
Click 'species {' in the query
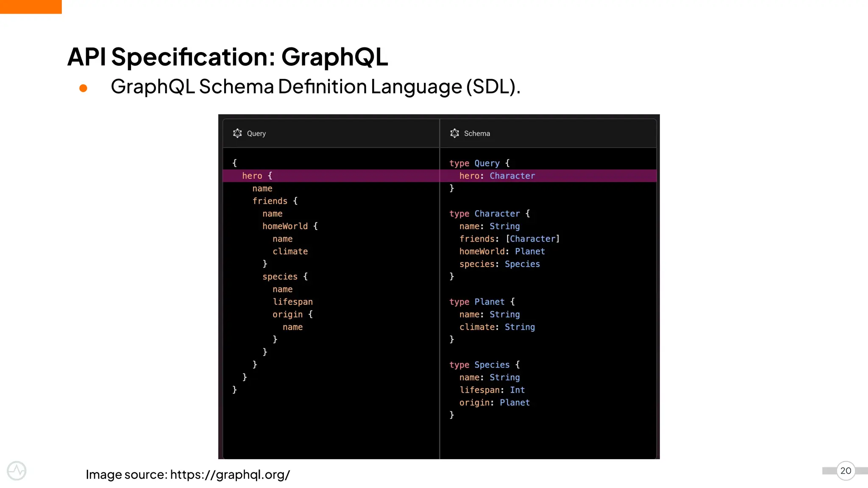[x=285, y=277]
